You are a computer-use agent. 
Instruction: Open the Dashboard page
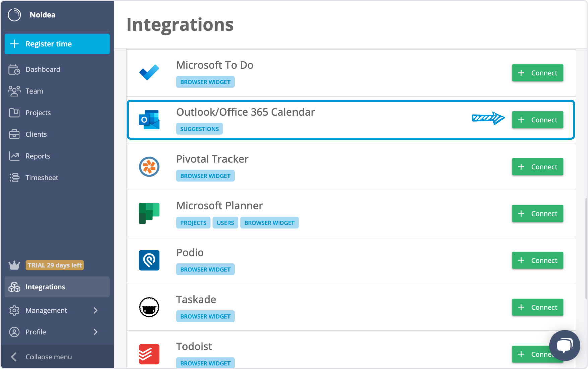tap(43, 69)
